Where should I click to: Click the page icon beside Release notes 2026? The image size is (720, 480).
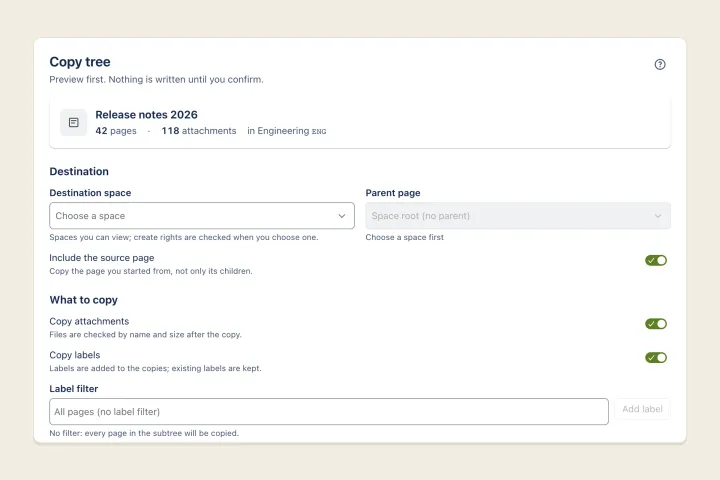pyautogui.click(x=73, y=123)
